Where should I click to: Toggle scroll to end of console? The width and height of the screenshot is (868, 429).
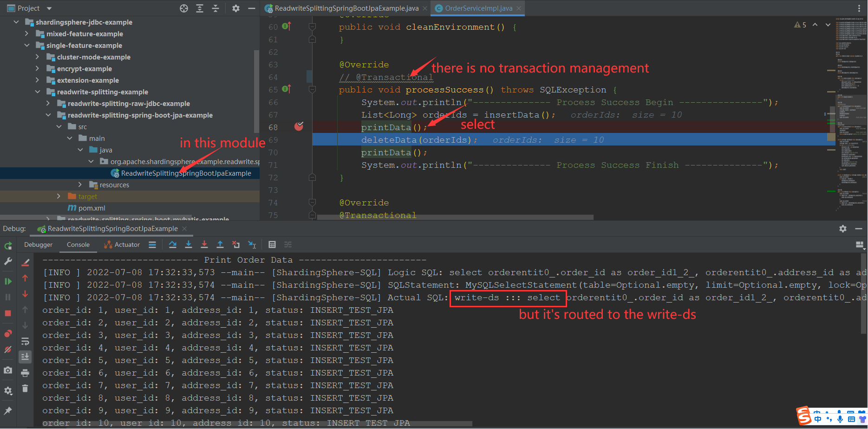pos(25,357)
